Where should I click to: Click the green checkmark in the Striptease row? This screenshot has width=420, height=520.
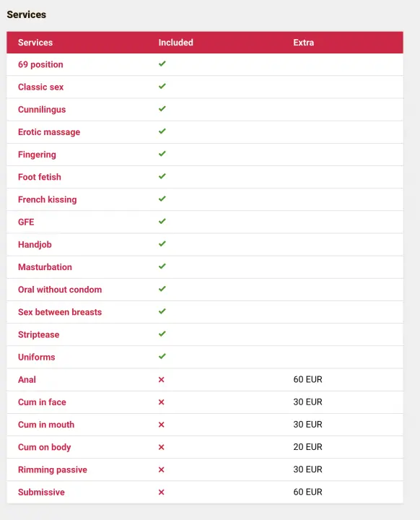(x=162, y=334)
